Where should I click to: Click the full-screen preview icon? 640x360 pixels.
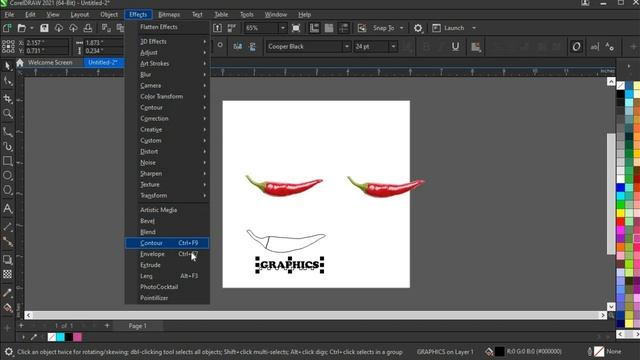point(296,28)
